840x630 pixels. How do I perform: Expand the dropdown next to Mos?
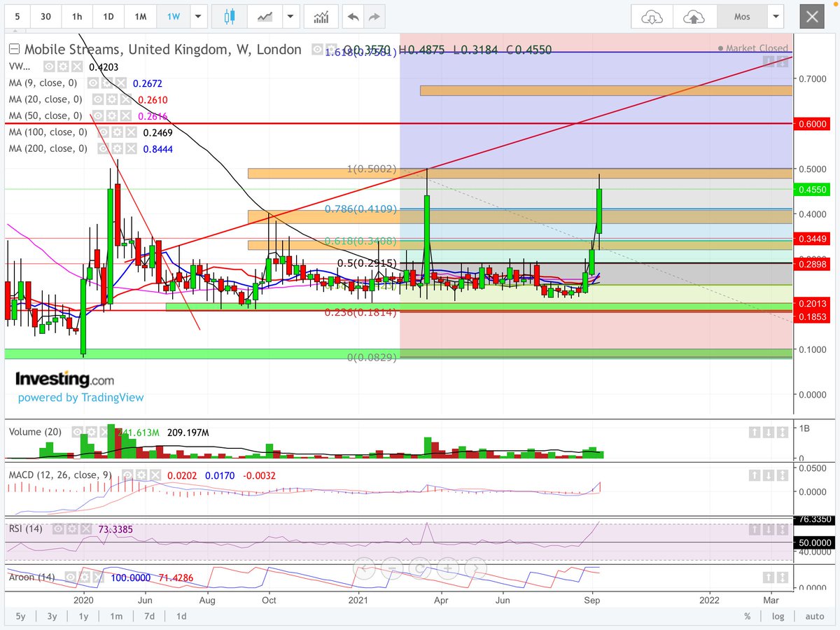pos(775,16)
